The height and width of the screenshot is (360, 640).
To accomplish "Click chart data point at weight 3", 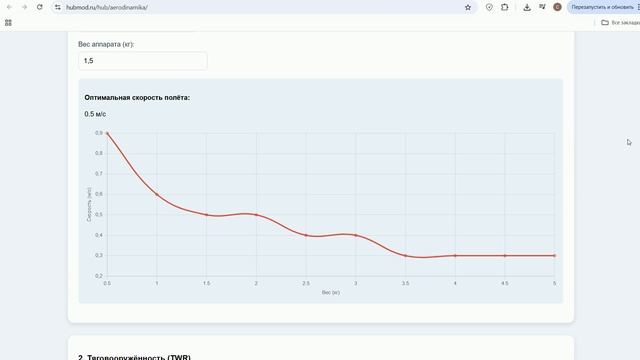I will click(x=356, y=235).
